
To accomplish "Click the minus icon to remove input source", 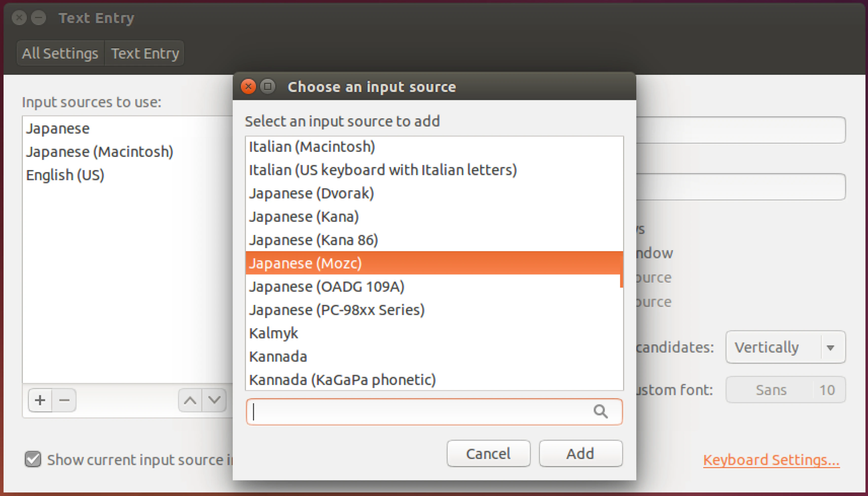I will (64, 400).
